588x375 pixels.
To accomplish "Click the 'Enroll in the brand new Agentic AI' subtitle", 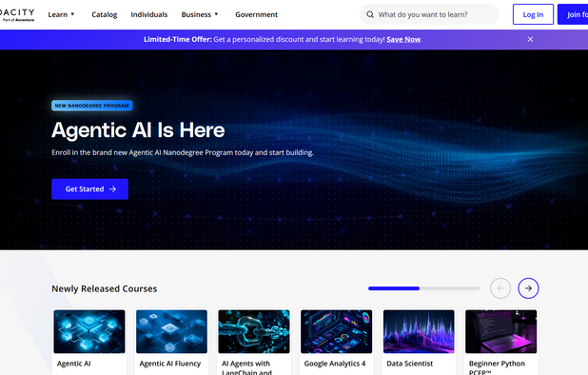I will (183, 152).
